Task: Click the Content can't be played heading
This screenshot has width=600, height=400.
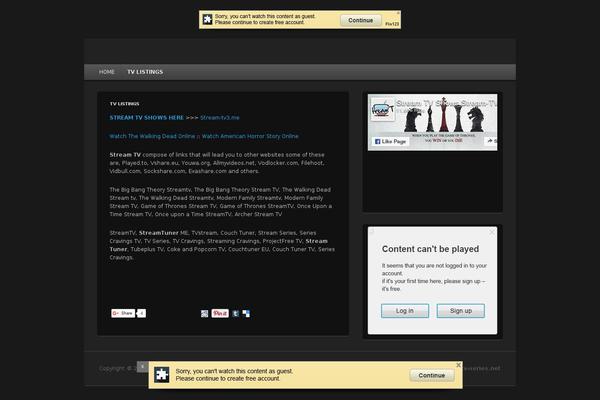Action: point(430,249)
